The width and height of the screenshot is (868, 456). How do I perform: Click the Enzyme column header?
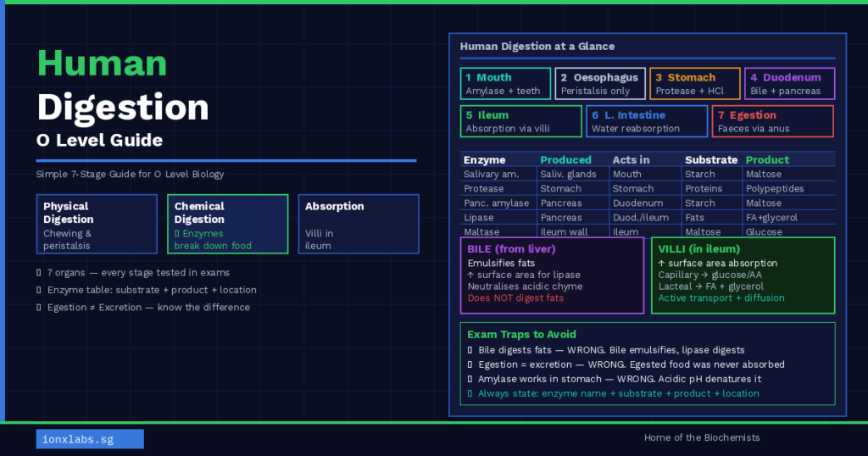[x=485, y=159]
